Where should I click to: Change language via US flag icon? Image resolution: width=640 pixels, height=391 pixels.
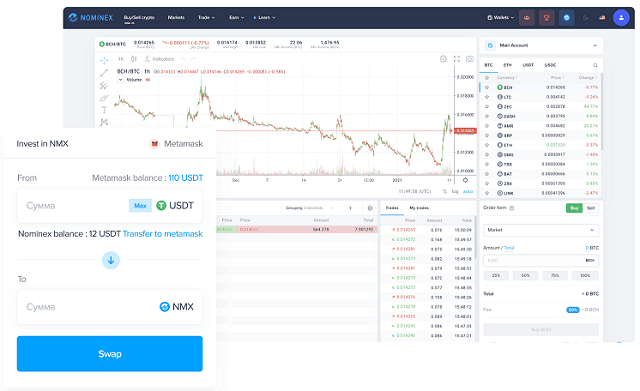coord(602,18)
